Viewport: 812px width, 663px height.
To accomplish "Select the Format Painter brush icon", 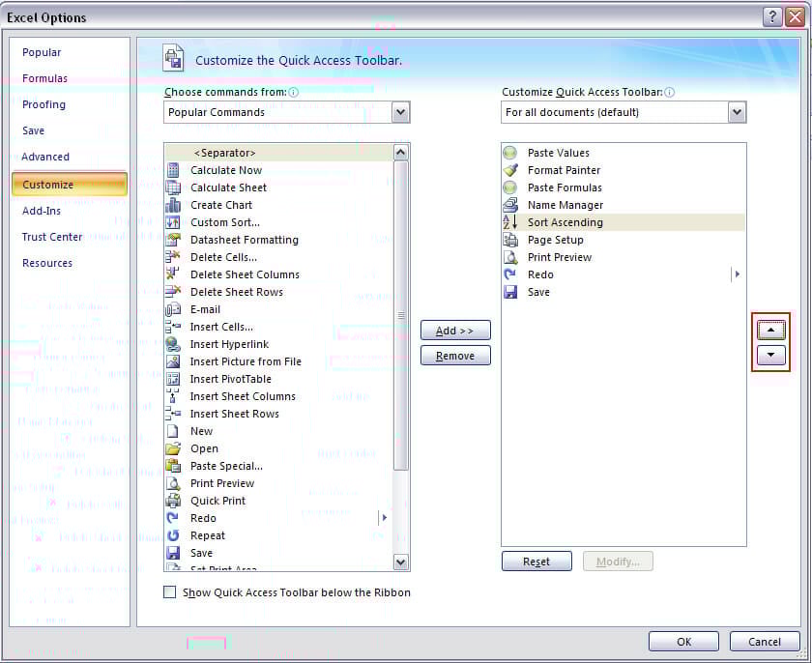I will (510, 170).
